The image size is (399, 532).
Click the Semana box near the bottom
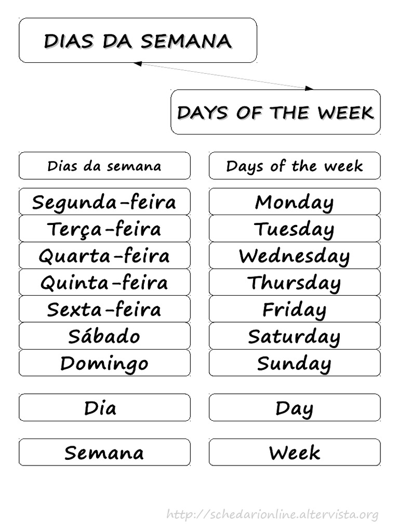coord(104,453)
